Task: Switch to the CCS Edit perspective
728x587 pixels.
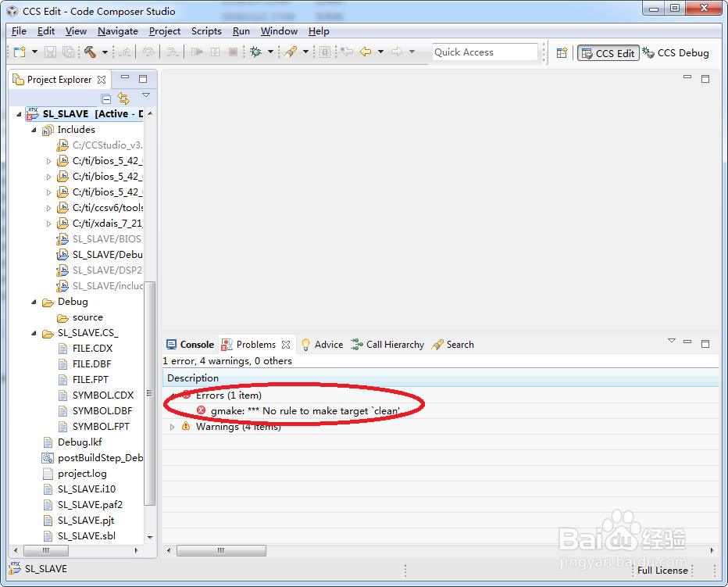Action: click(x=608, y=53)
